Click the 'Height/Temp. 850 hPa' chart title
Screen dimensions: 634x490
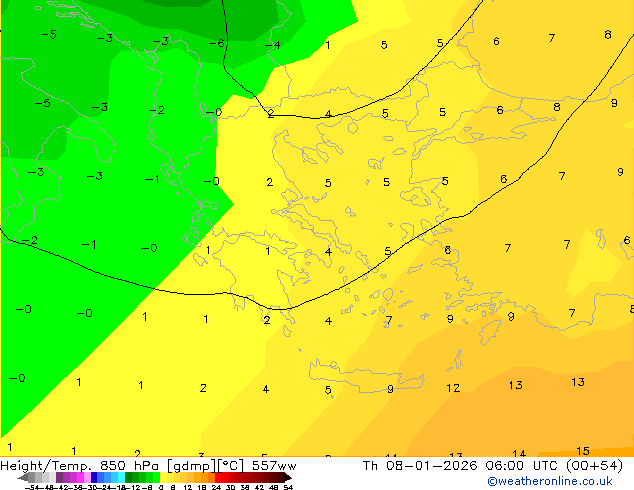pyautogui.click(x=79, y=466)
